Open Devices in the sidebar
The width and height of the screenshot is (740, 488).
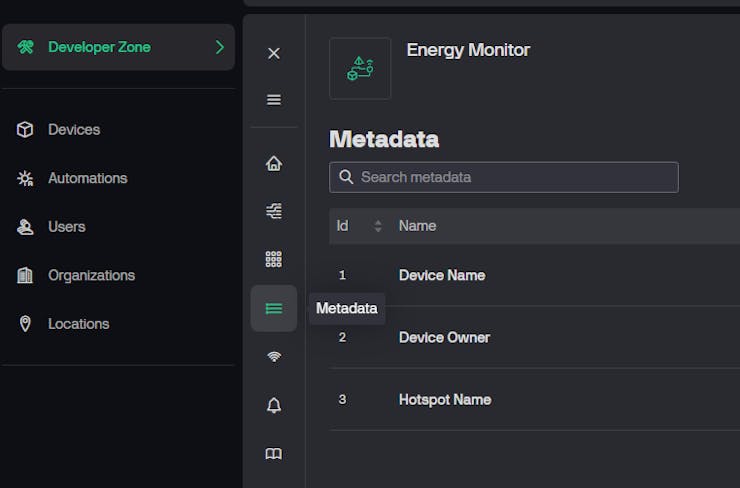(x=73, y=130)
